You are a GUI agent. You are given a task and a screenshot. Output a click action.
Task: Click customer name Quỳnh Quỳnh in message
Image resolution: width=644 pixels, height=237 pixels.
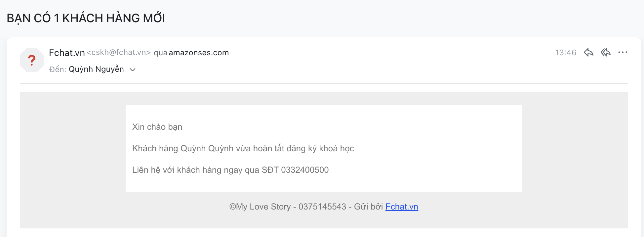point(207,148)
